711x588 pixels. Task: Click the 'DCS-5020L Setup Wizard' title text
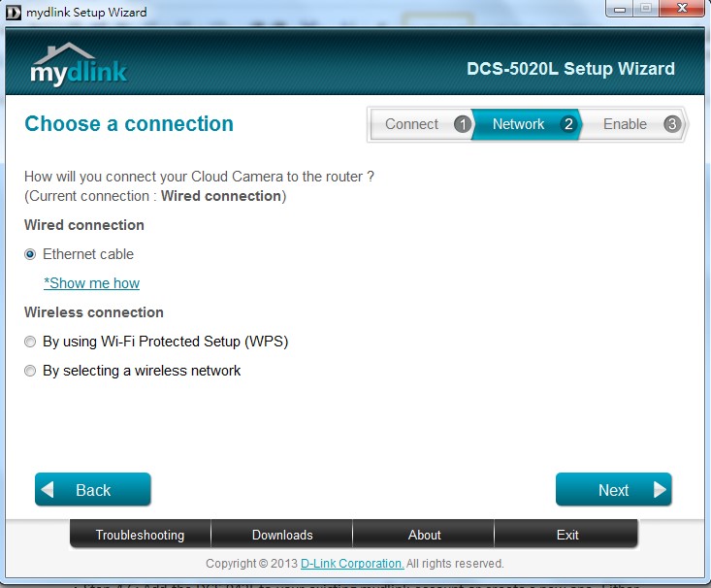coord(571,69)
